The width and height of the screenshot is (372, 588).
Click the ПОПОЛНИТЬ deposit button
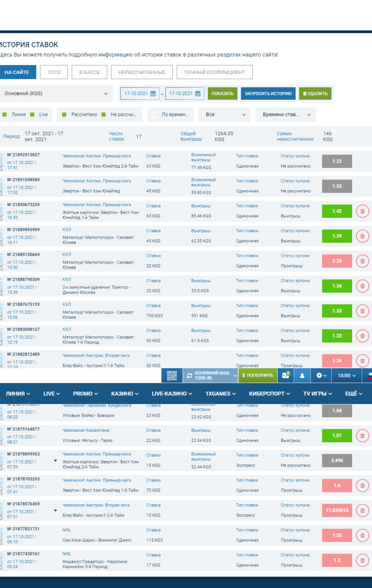pyautogui.click(x=258, y=375)
